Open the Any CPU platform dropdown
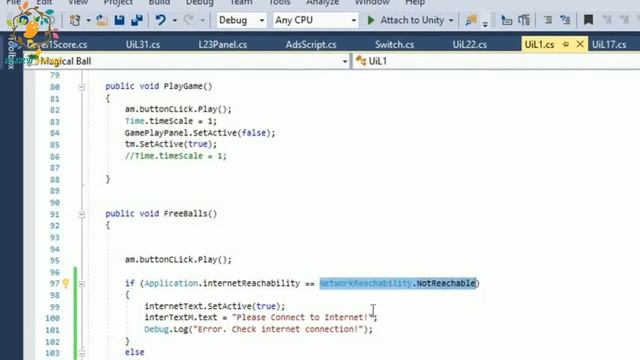640x360 pixels. pos(316,20)
